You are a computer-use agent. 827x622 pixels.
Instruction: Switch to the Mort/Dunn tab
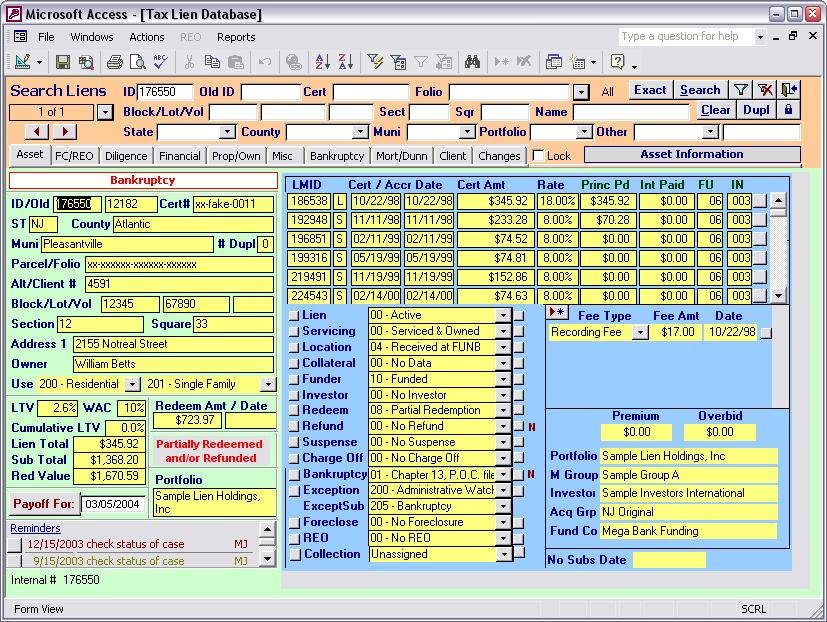[x=402, y=156]
